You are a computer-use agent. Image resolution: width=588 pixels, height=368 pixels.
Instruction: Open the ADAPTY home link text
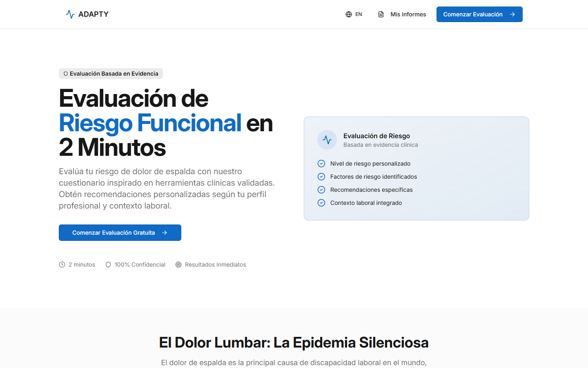pos(94,14)
